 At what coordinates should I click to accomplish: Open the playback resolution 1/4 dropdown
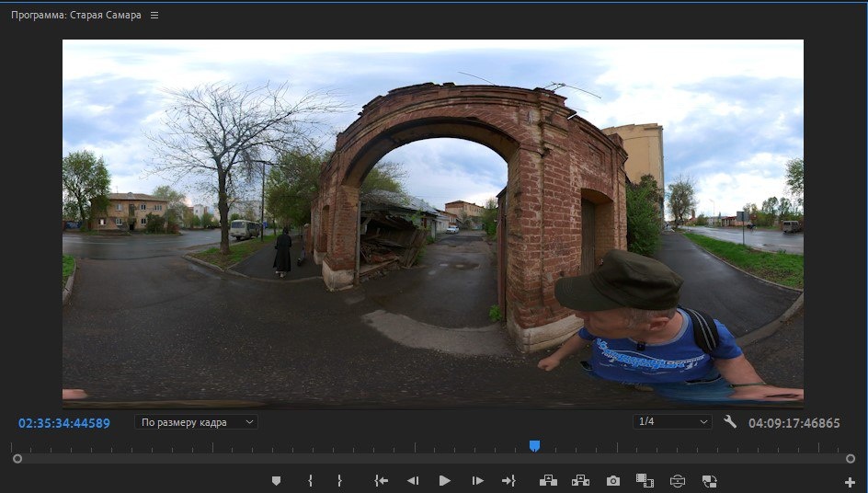(672, 422)
